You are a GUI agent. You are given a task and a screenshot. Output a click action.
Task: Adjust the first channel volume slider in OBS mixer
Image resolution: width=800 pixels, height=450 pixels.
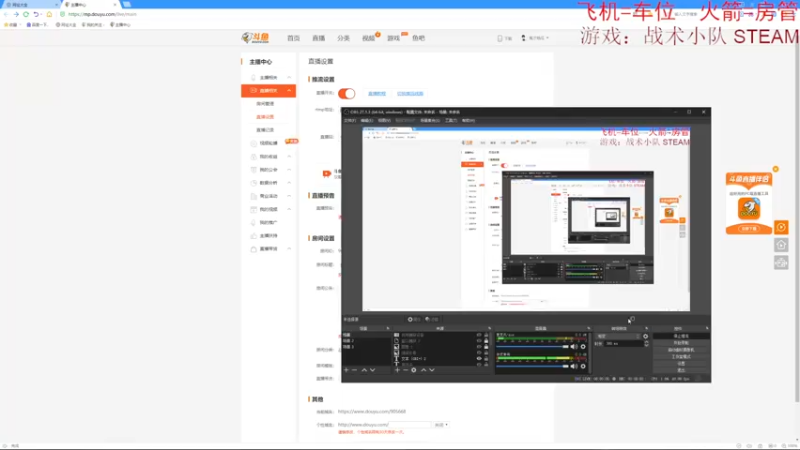(533, 347)
